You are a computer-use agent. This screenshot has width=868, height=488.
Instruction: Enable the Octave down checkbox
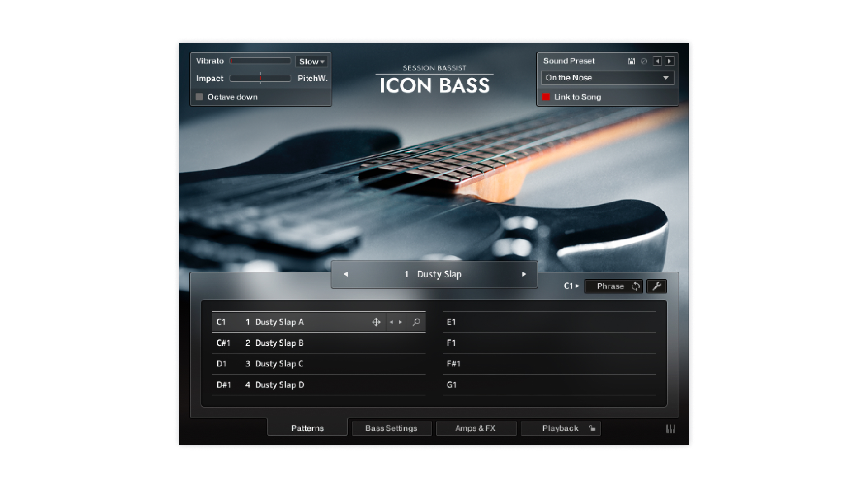[x=199, y=97]
